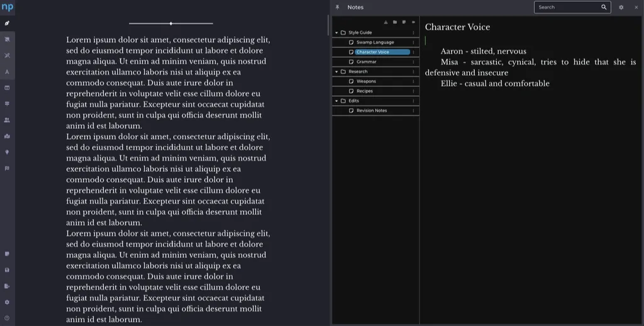Open the Grammar note
The image size is (644, 326).
click(x=366, y=62)
